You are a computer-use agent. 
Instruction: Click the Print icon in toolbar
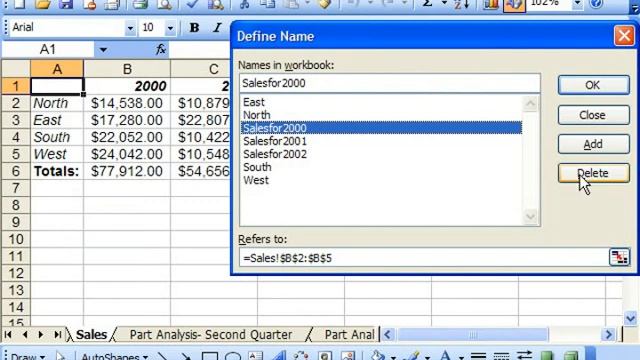[x=140, y=4]
